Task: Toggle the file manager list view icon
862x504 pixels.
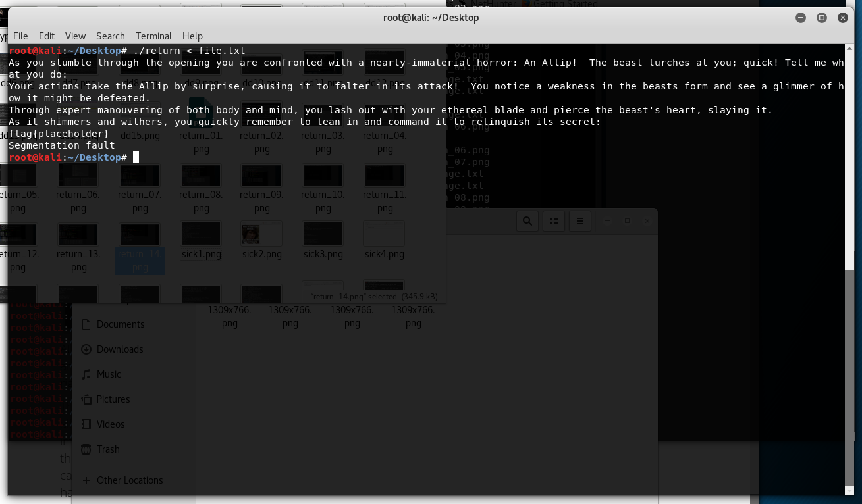Action: pos(554,221)
